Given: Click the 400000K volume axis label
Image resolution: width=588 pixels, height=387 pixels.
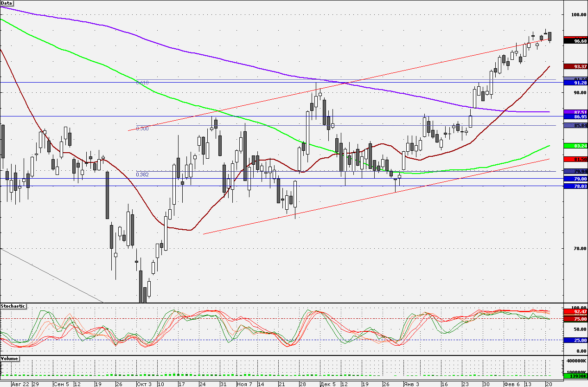Looking at the screenshot, I should 577,361.
